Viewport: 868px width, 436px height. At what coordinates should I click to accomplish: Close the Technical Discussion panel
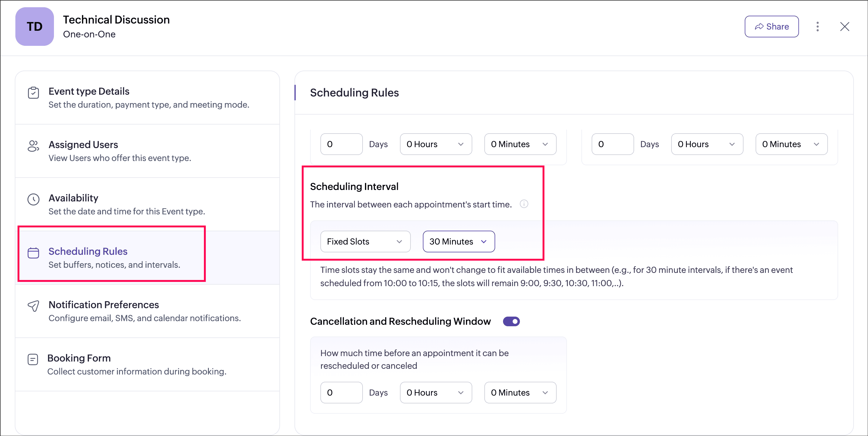coord(844,26)
